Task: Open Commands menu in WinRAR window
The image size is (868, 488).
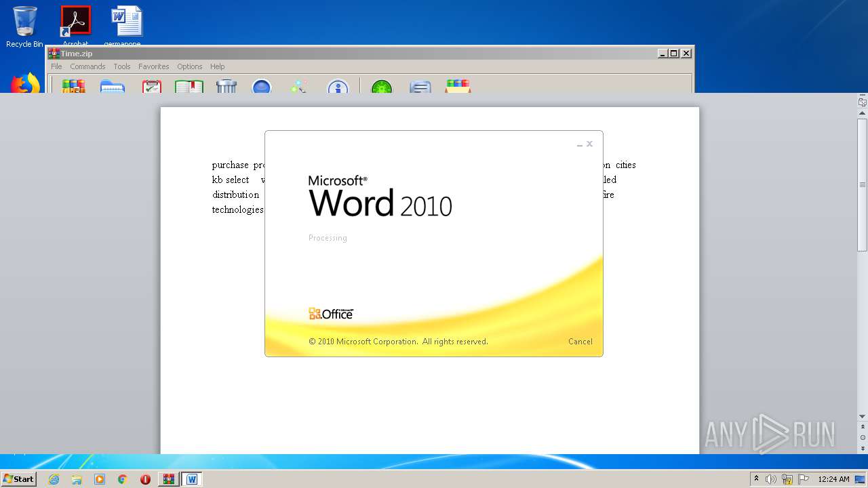Action: coord(87,66)
